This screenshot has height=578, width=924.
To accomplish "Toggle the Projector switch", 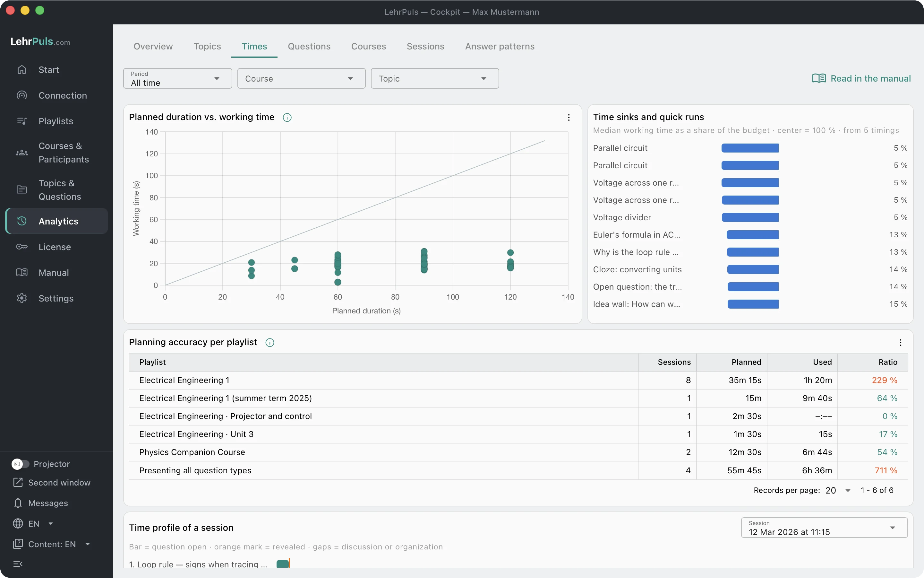I will click(x=20, y=464).
